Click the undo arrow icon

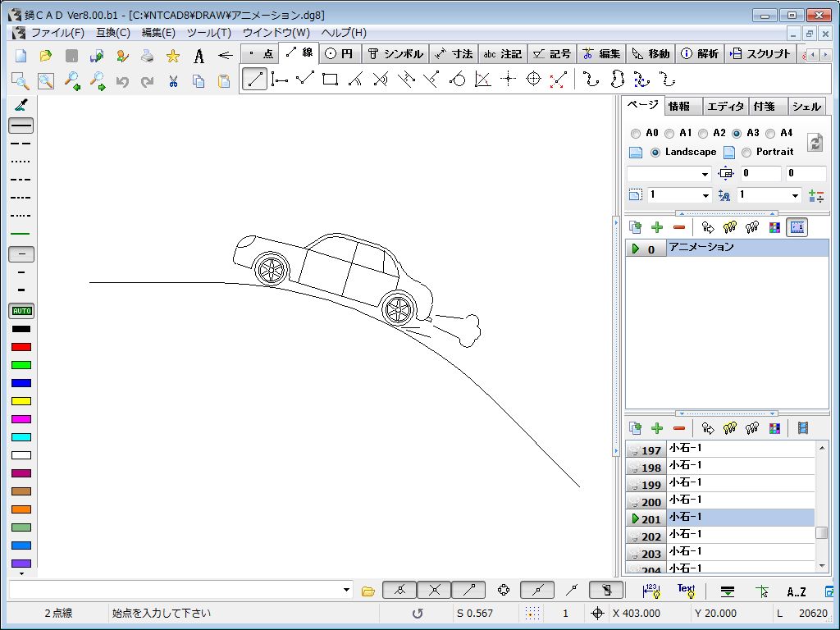pyautogui.click(x=122, y=81)
